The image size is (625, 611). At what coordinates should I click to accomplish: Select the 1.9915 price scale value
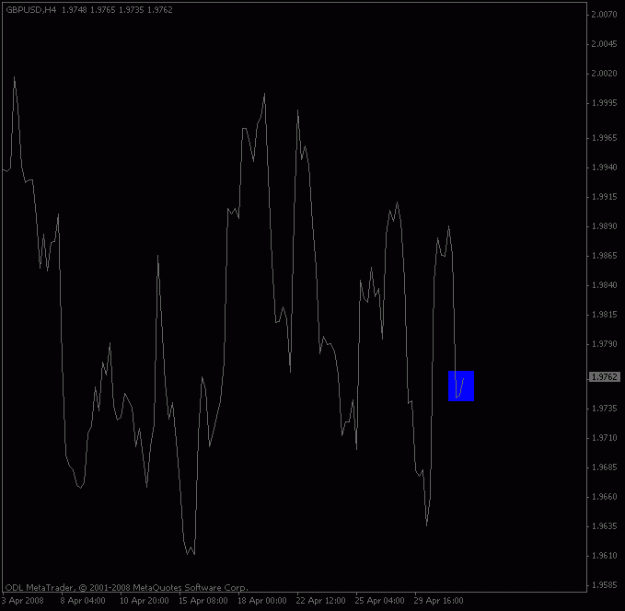pyautogui.click(x=604, y=197)
